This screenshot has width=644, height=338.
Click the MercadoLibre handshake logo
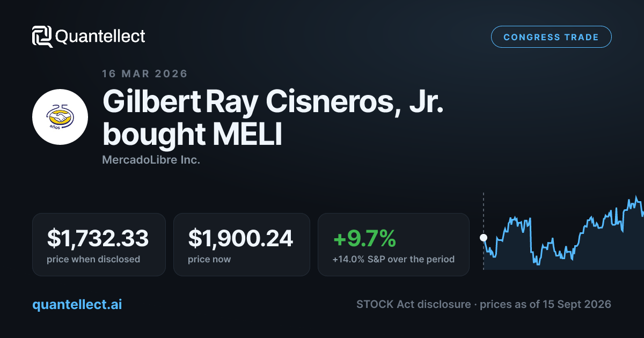[x=60, y=117]
